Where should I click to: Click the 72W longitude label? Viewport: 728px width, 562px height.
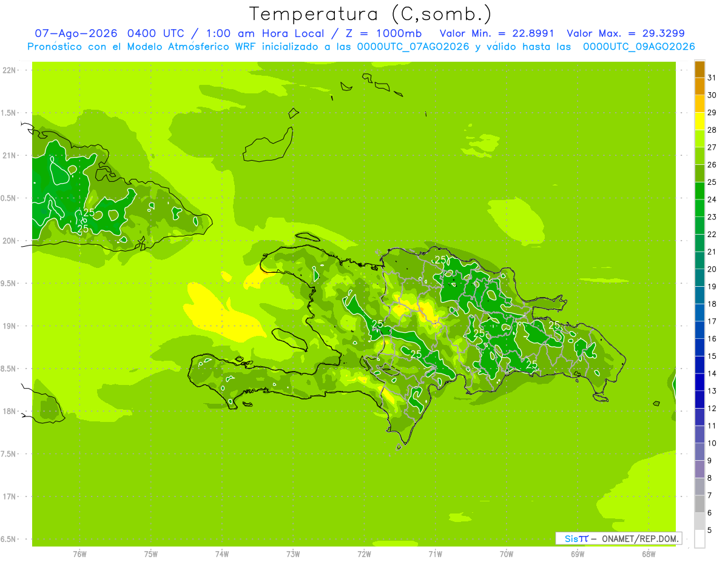[364, 554]
